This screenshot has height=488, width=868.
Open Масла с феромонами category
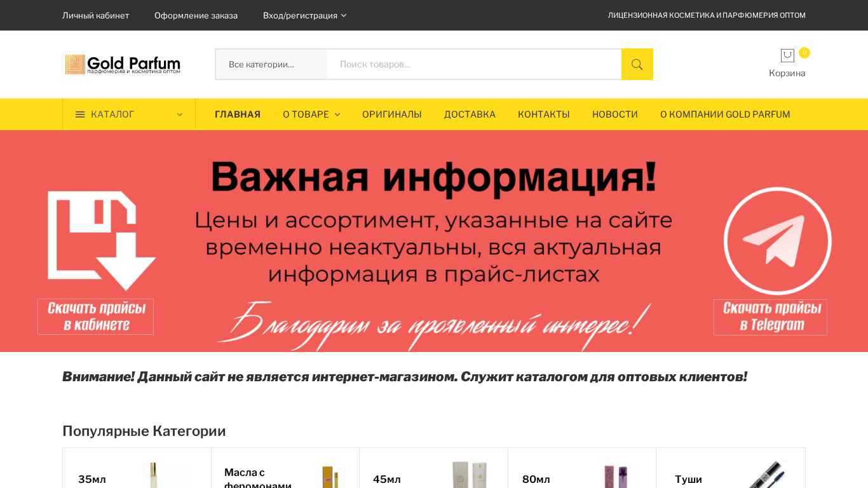click(x=258, y=479)
